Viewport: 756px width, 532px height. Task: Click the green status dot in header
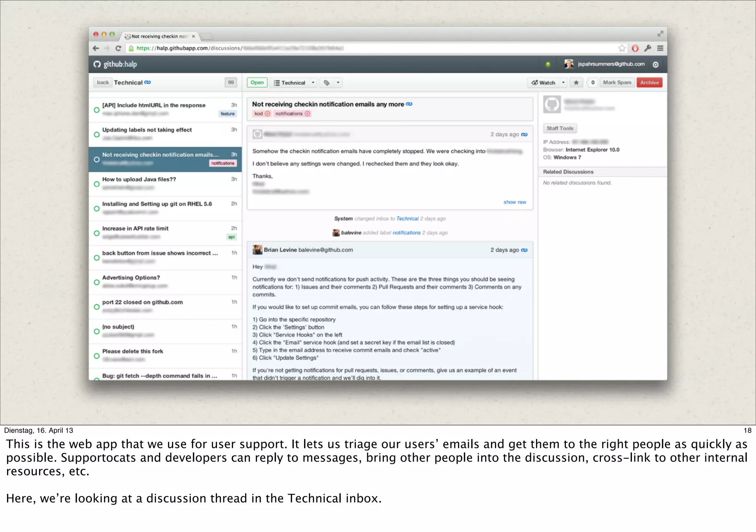click(548, 64)
